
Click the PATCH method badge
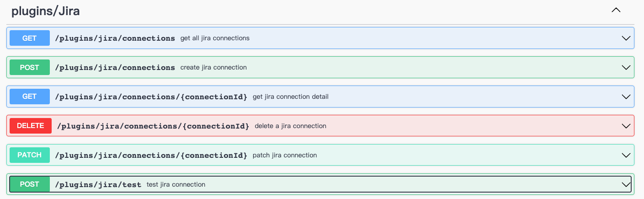point(30,155)
